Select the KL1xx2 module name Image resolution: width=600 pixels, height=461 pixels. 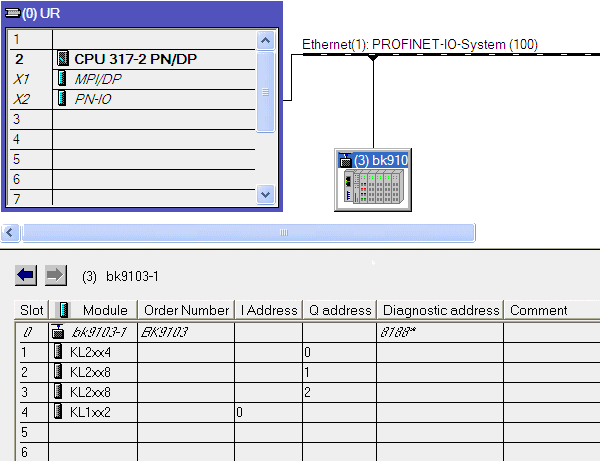click(90, 412)
